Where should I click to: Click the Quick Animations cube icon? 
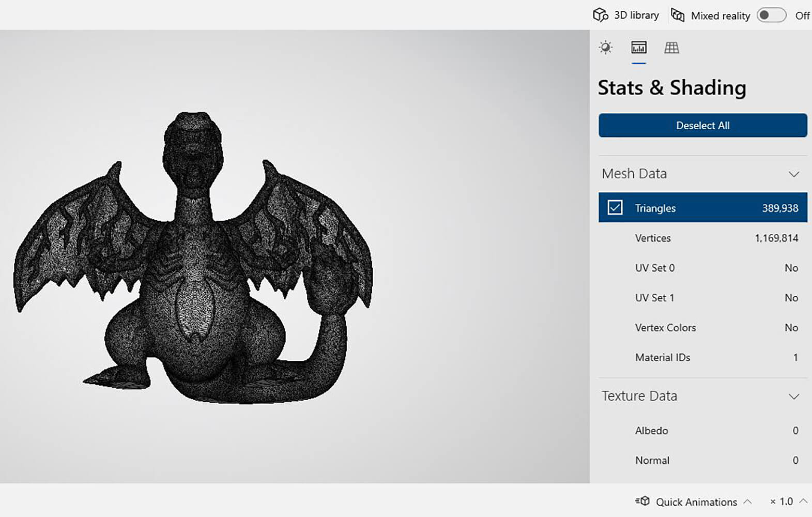click(x=642, y=501)
